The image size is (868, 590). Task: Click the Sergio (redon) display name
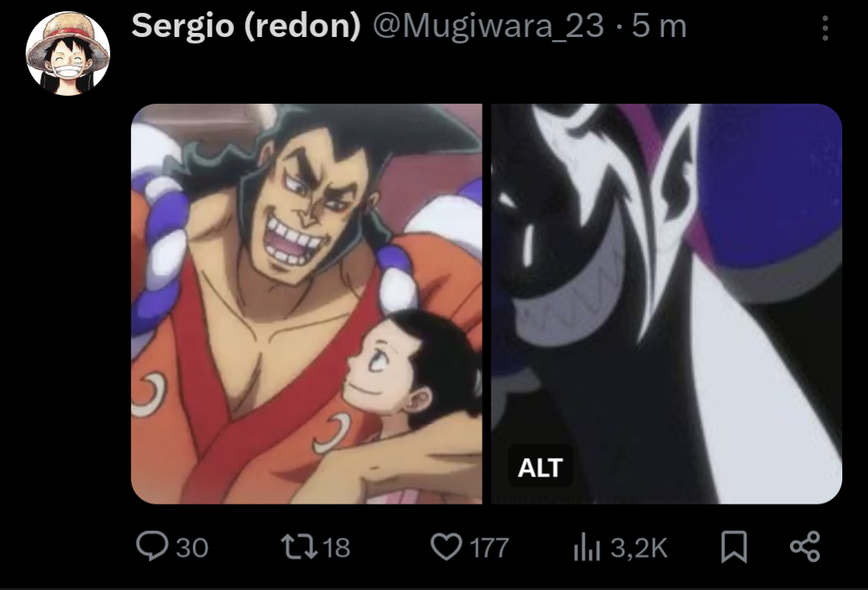coord(246,26)
